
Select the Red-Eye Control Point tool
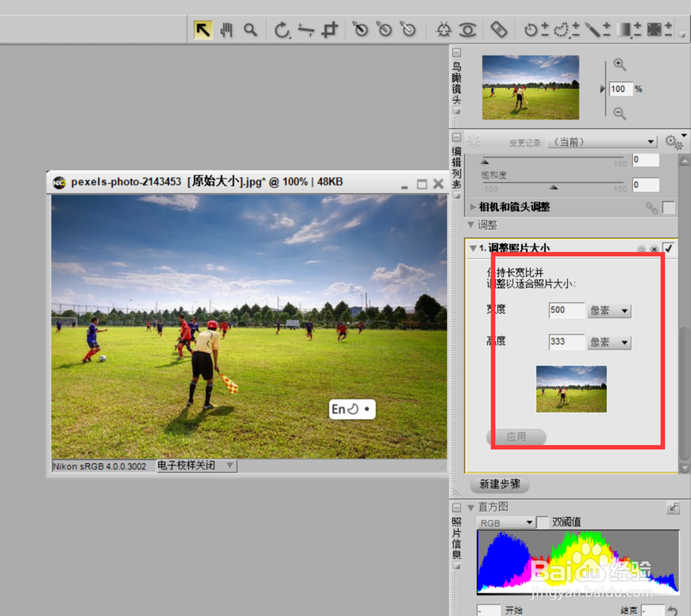point(468,30)
